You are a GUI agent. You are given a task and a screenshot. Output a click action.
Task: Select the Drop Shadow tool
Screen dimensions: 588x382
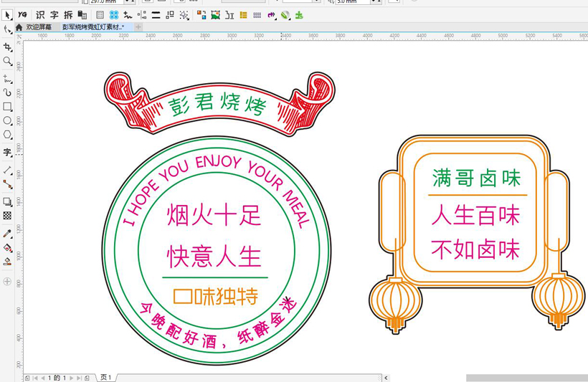coord(7,201)
